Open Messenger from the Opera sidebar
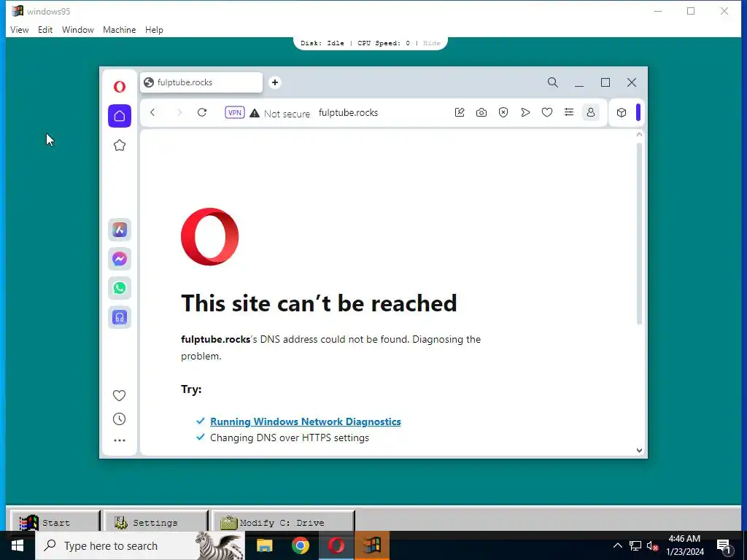Image resolution: width=747 pixels, height=560 pixels. coord(120,259)
